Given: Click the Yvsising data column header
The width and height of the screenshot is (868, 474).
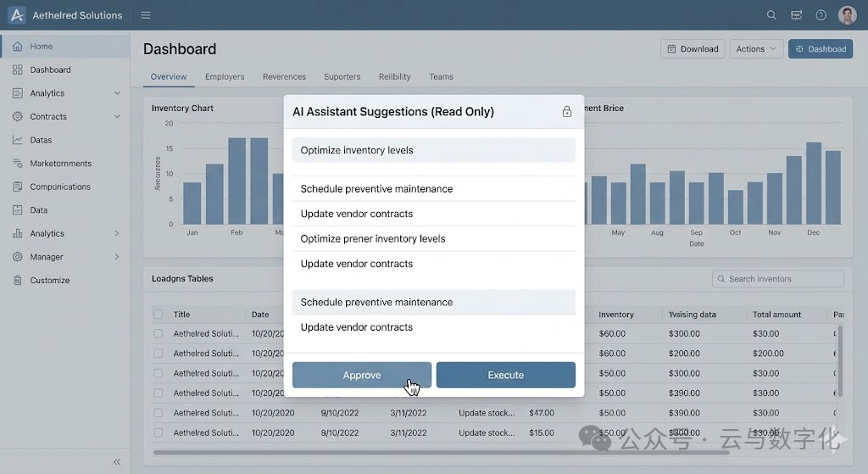Looking at the screenshot, I should [x=692, y=315].
